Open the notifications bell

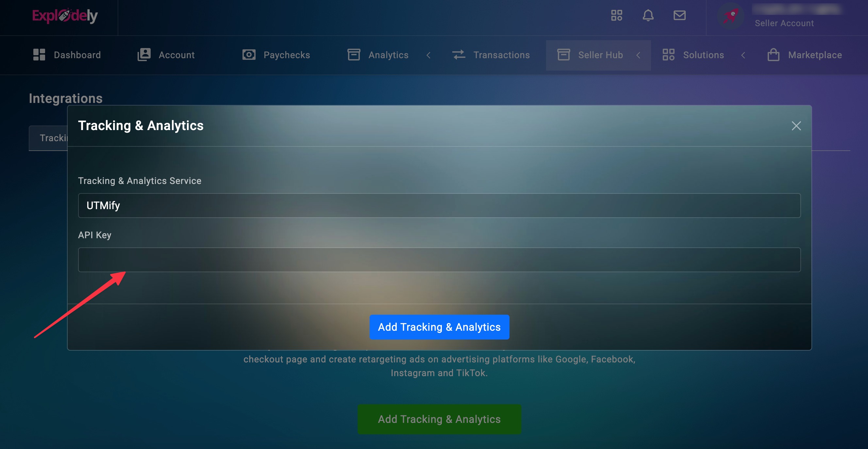[648, 15]
